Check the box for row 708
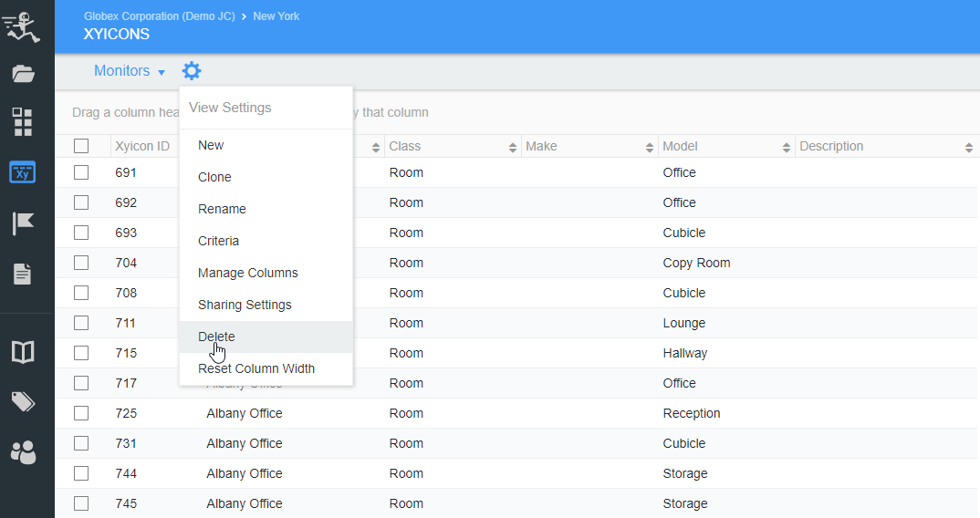Image resolution: width=980 pixels, height=518 pixels. [x=81, y=293]
